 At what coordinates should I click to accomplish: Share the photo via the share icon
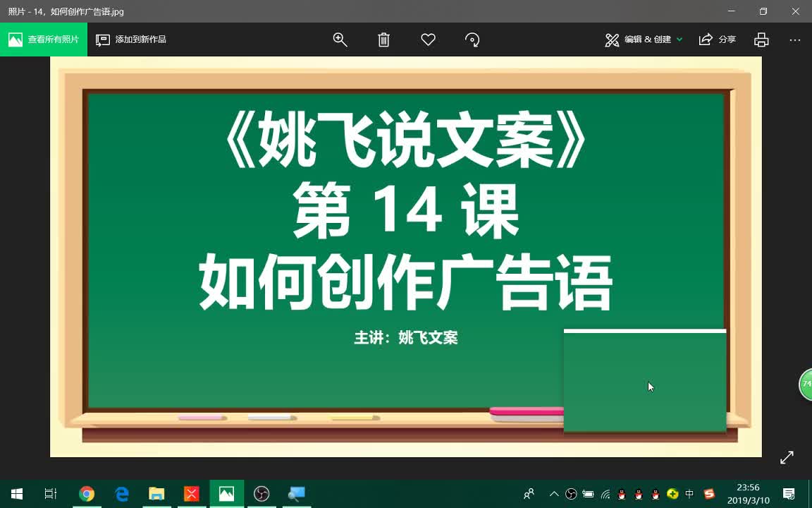[706, 40]
